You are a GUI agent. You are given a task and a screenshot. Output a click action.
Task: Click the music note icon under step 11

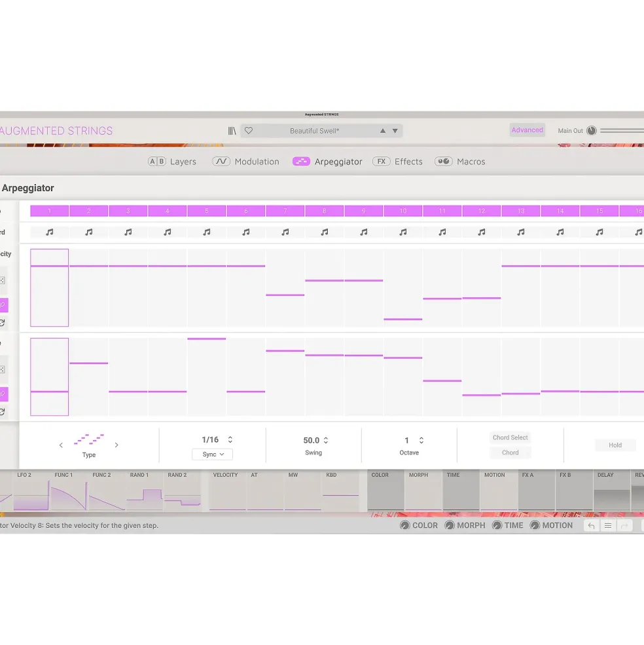[442, 232]
